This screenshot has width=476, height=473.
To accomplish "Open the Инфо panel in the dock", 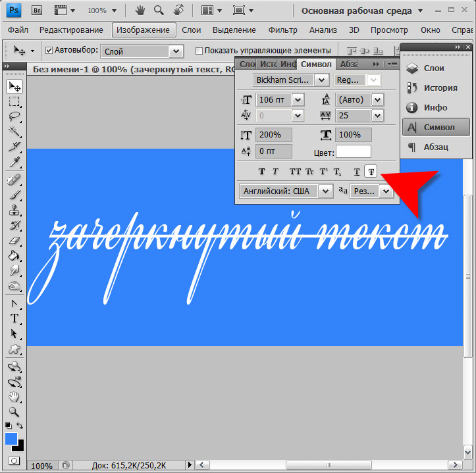I will pos(436,107).
